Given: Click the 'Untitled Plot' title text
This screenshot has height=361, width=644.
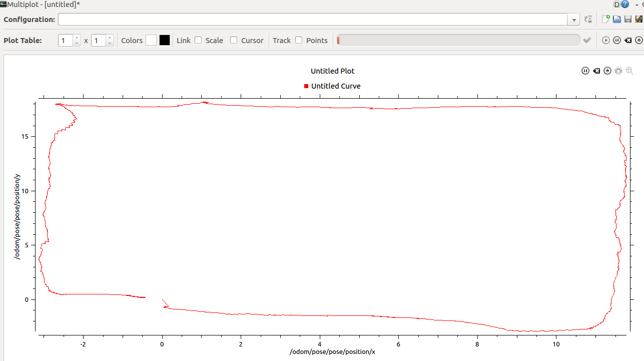Looking at the screenshot, I should [x=333, y=71].
